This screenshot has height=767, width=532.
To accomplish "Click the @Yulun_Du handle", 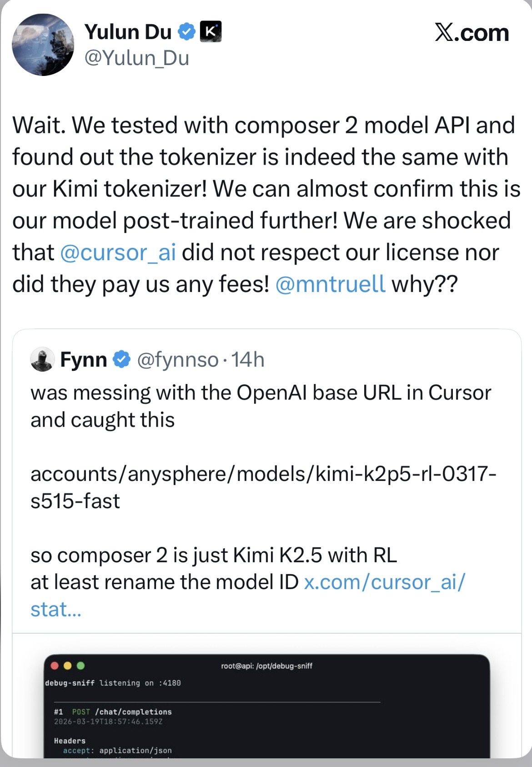I will (x=137, y=58).
